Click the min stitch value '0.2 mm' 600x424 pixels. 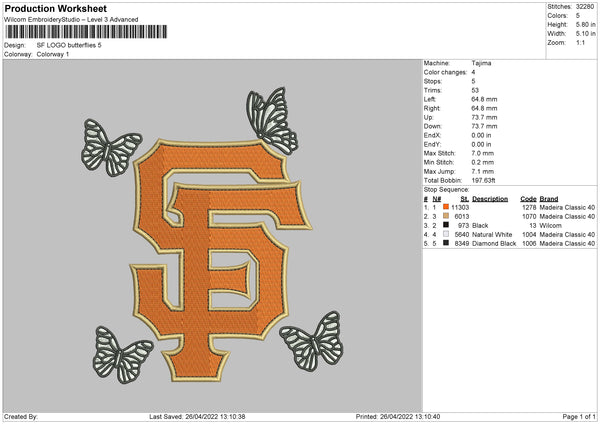coord(483,162)
